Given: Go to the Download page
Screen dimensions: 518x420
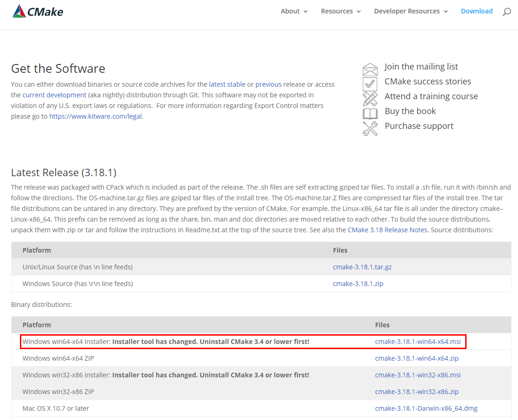Looking at the screenshot, I should pyautogui.click(x=477, y=11).
